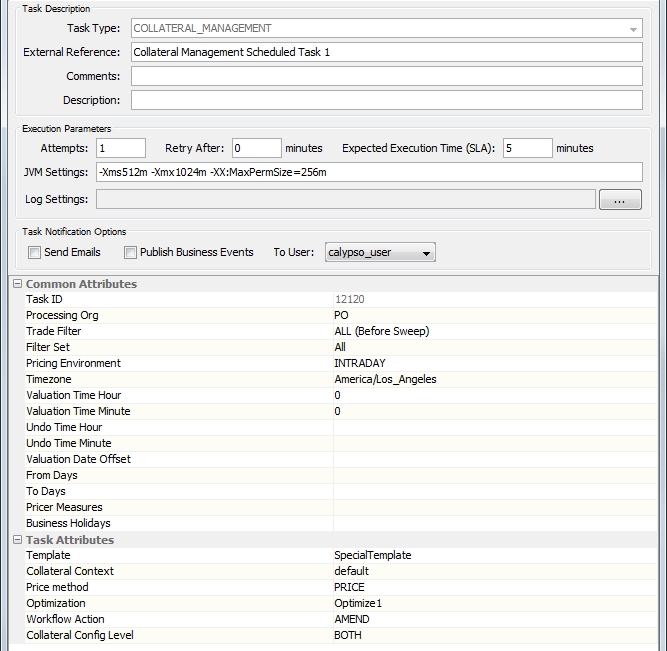667x651 pixels.
Task: Click the Expected Execution Time SLA field
Action: (527, 148)
